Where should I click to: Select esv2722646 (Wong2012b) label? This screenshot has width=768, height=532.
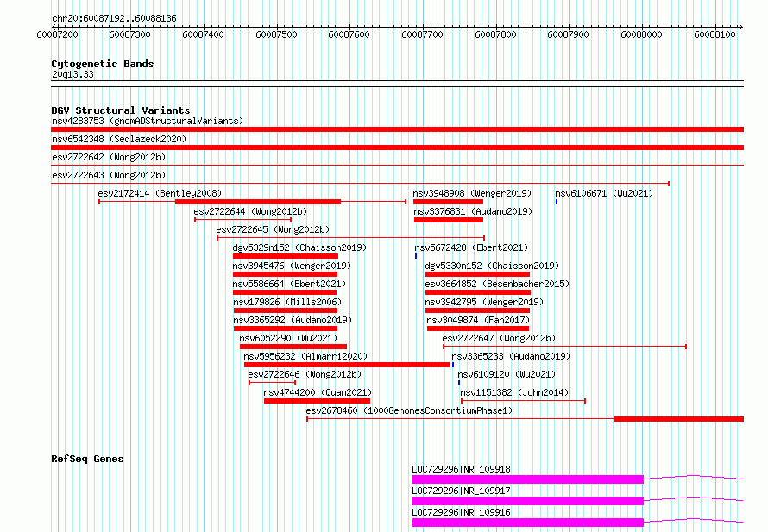click(x=305, y=374)
